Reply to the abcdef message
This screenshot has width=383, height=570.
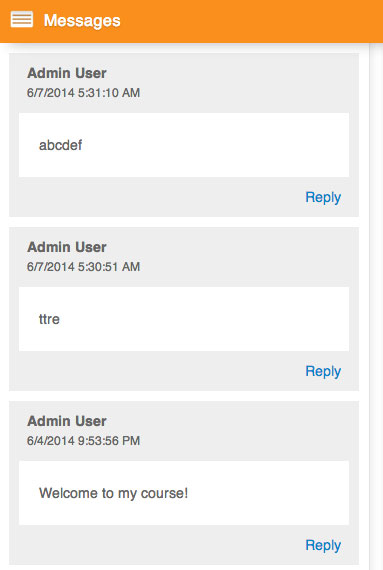coord(323,197)
